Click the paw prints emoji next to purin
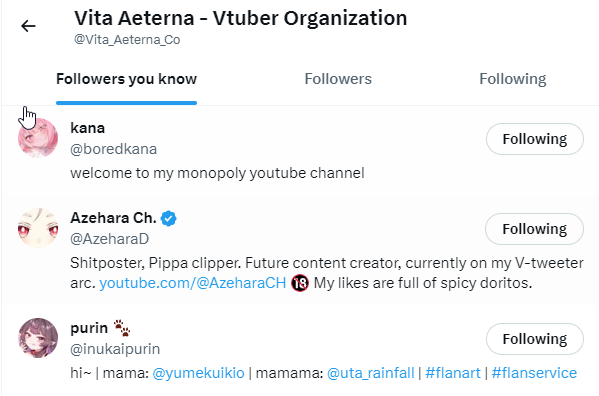The height and width of the screenshot is (396, 599). 122,328
